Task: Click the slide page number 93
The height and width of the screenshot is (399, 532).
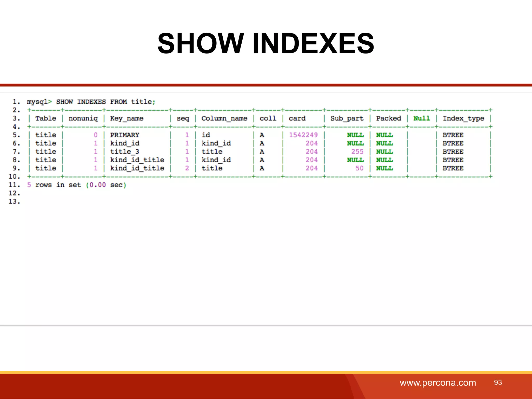Action: pyautogui.click(x=498, y=383)
